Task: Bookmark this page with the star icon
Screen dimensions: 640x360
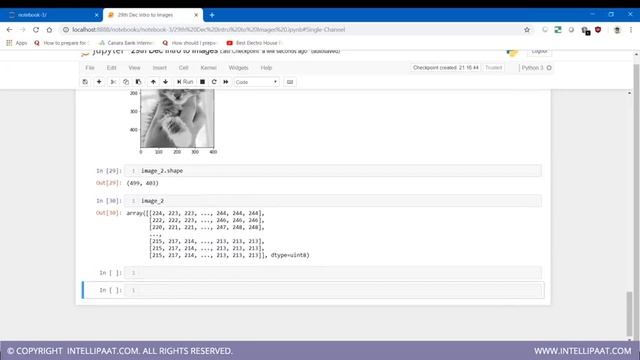Action: [x=527, y=30]
